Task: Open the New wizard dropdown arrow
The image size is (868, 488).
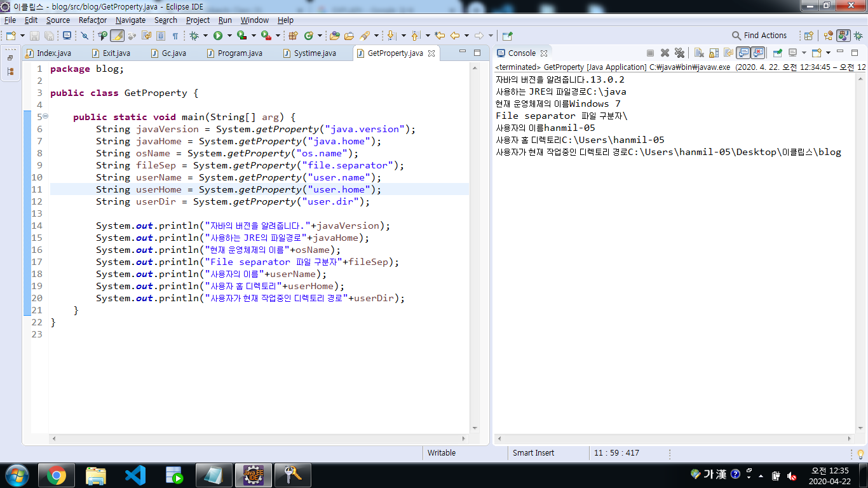Action: tap(22, 36)
